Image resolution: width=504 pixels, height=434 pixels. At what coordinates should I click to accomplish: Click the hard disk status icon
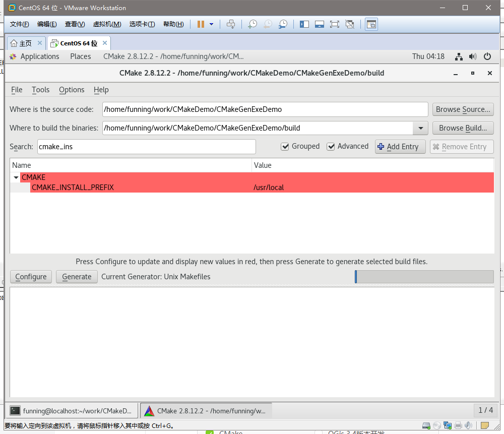426,425
